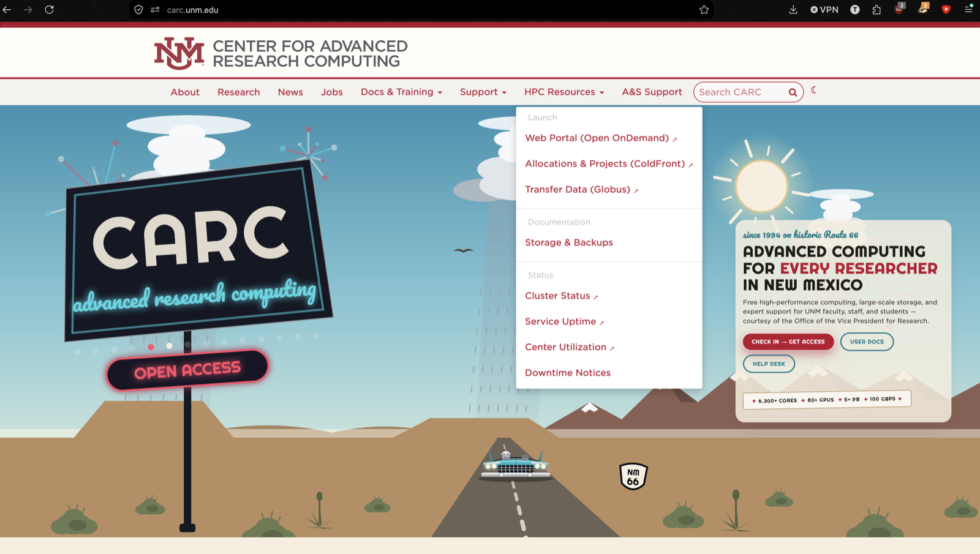This screenshot has height=554, width=980.
Task: Open Allocations & Projects (ColdFront)
Action: (609, 164)
